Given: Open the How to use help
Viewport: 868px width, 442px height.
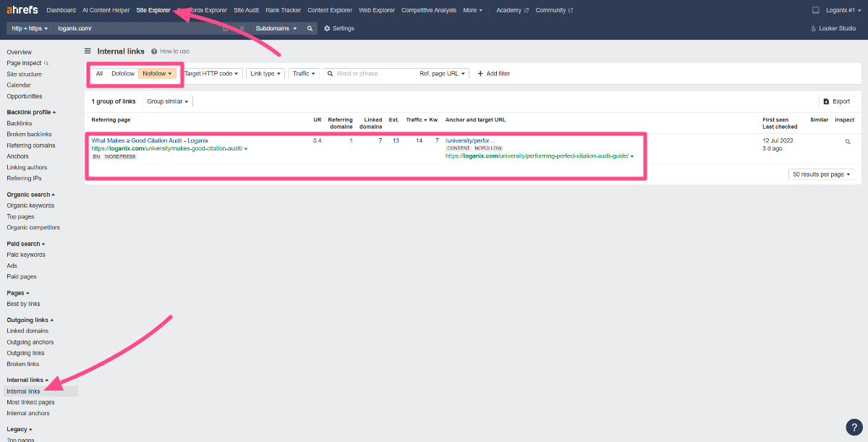Looking at the screenshot, I should pos(171,51).
